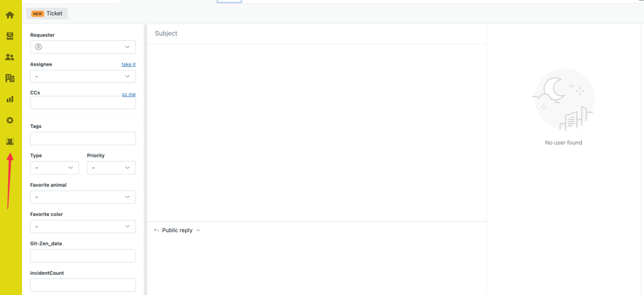
Task: Switch reply type via Public reply menu
Action: click(181, 231)
